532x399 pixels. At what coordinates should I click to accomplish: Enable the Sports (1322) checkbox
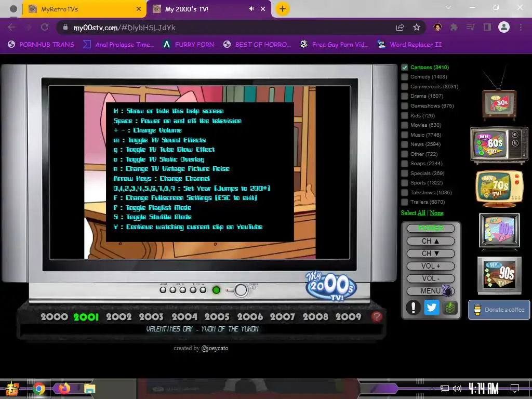[404, 183]
